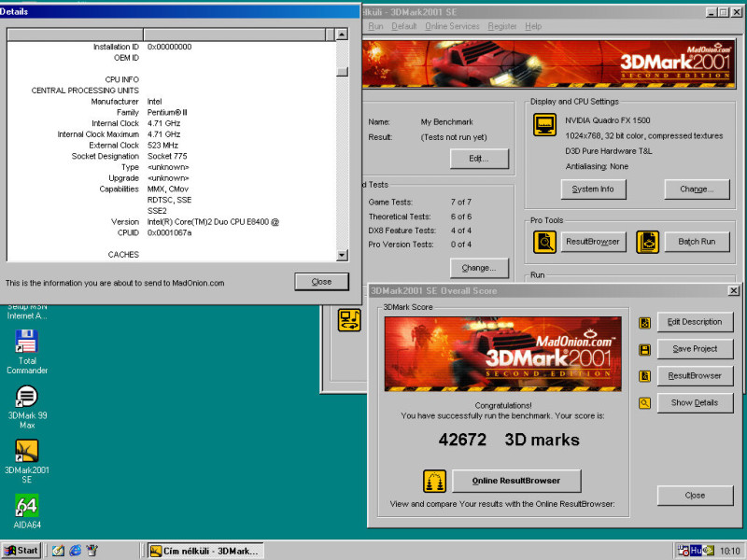Viewport: 747px width, 560px height.
Task: Click the magnifier icon beside Show Details
Action: [x=644, y=403]
